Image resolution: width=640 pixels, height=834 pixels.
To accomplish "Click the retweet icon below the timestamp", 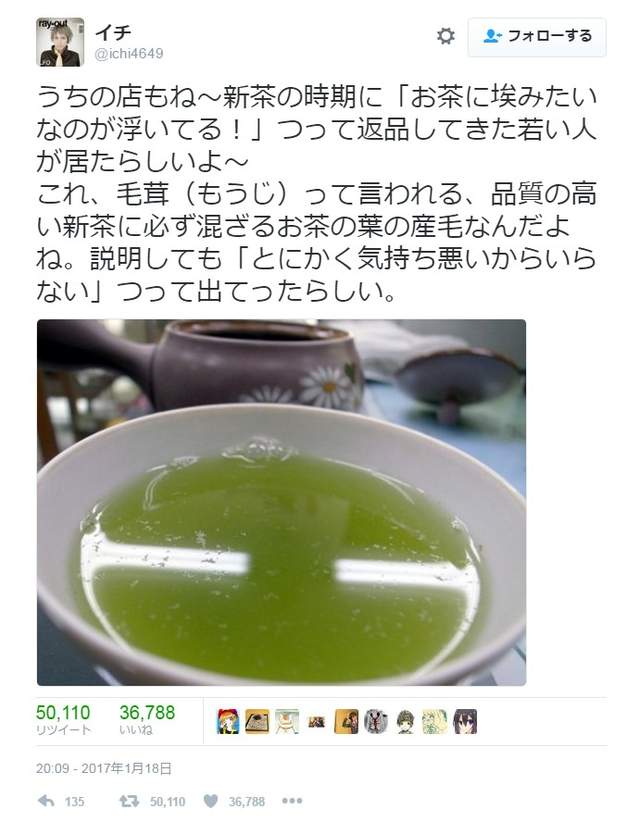I will (x=129, y=801).
